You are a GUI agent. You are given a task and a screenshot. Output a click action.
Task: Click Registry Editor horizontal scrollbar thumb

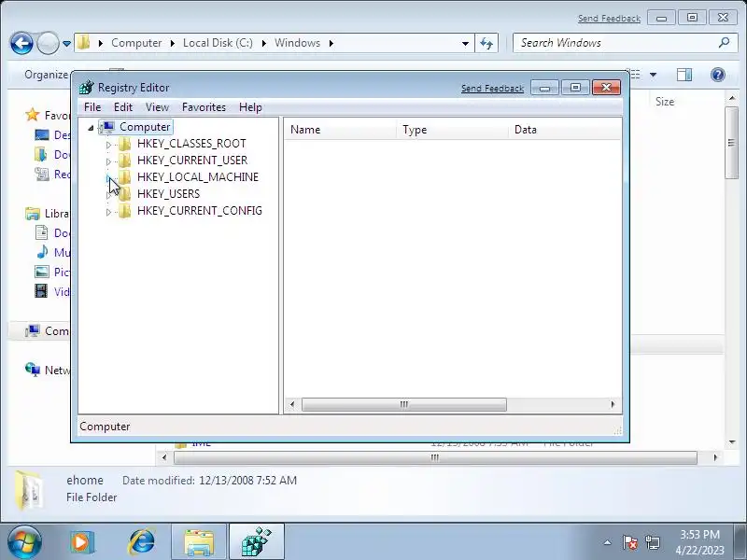(404, 405)
